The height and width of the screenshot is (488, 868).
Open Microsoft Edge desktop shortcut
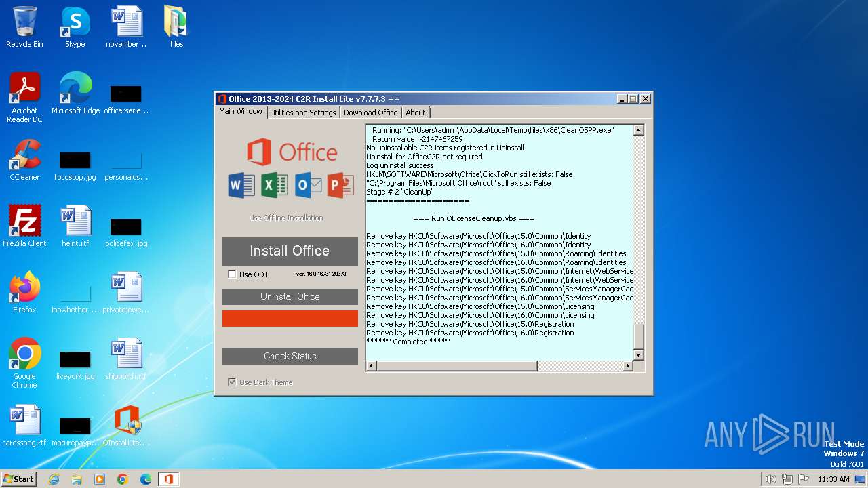tap(75, 94)
